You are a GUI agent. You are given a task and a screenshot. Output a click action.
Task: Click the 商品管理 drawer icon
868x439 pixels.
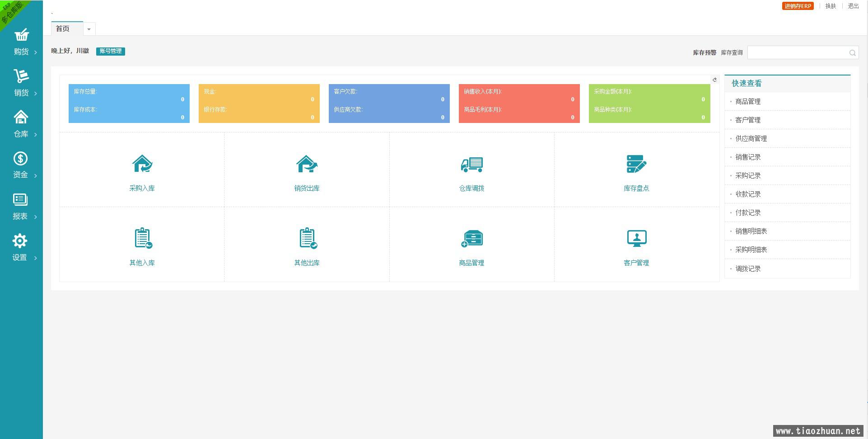(472, 239)
